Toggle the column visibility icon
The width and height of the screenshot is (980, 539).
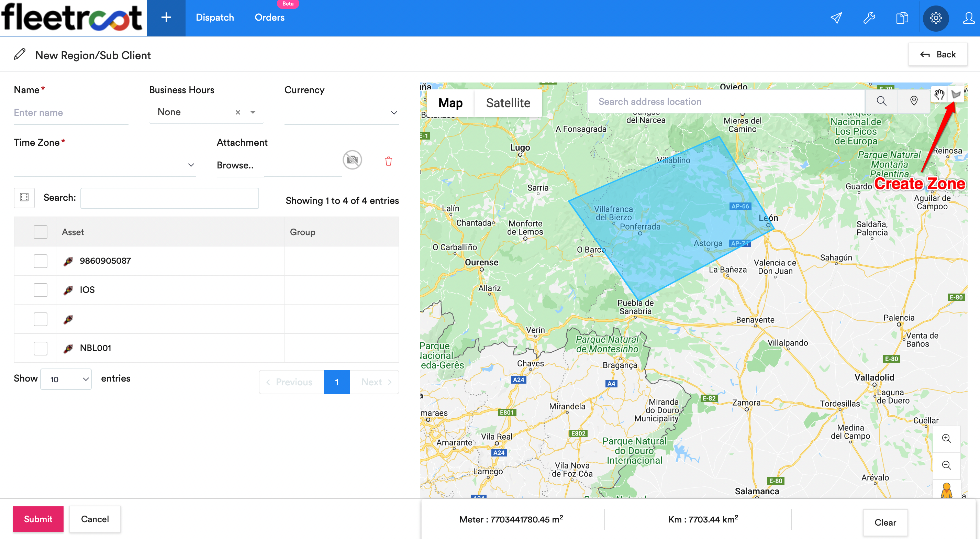(x=24, y=197)
